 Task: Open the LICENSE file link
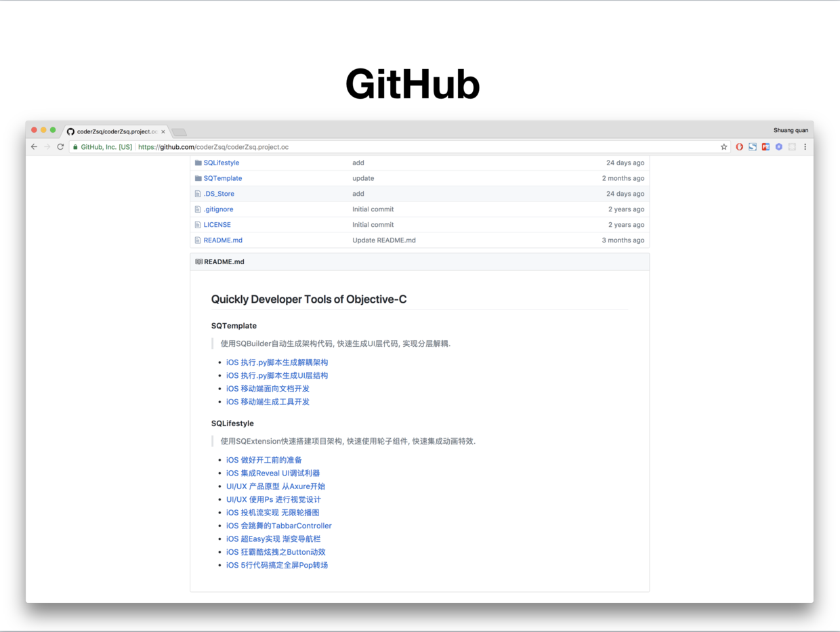coord(217,225)
